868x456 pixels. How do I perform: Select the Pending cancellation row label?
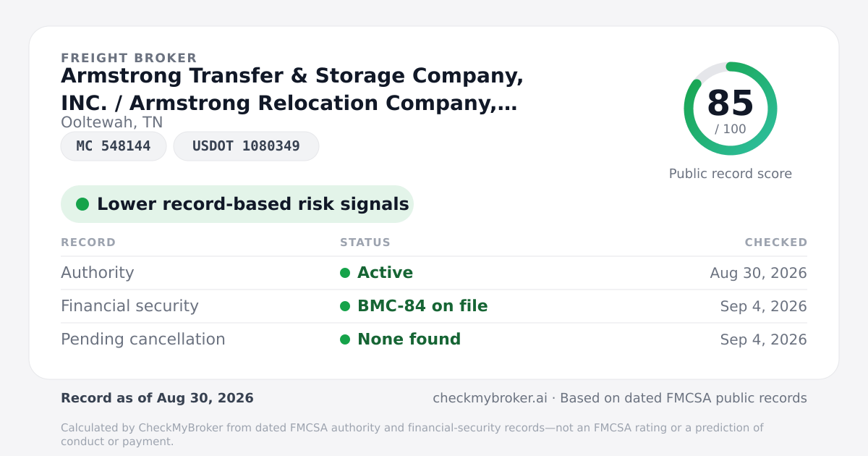(x=143, y=339)
